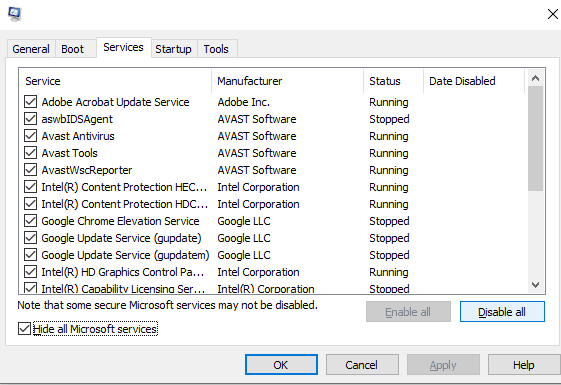The image size is (561, 385).
Task: Sort by the Manufacturer column header
Action: tap(288, 81)
